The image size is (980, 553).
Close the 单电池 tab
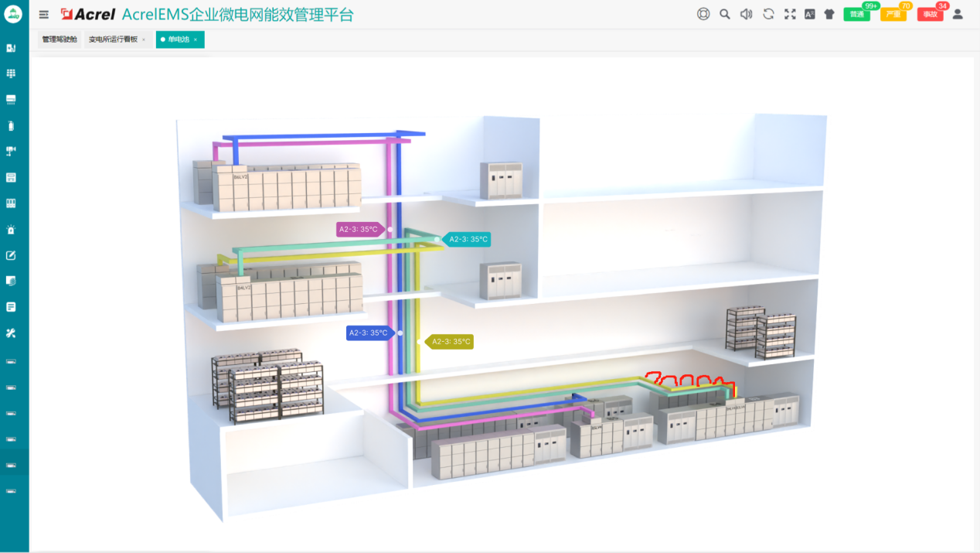pyautogui.click(x=196, y=39)
